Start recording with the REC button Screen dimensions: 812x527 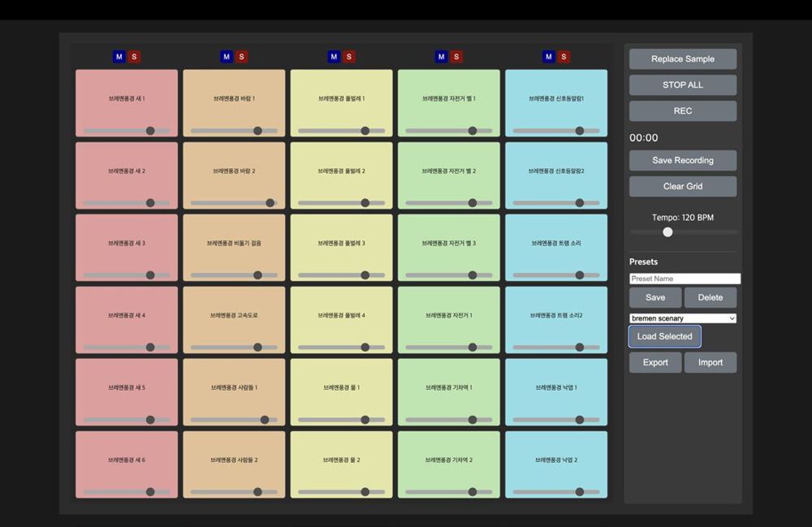683,110
